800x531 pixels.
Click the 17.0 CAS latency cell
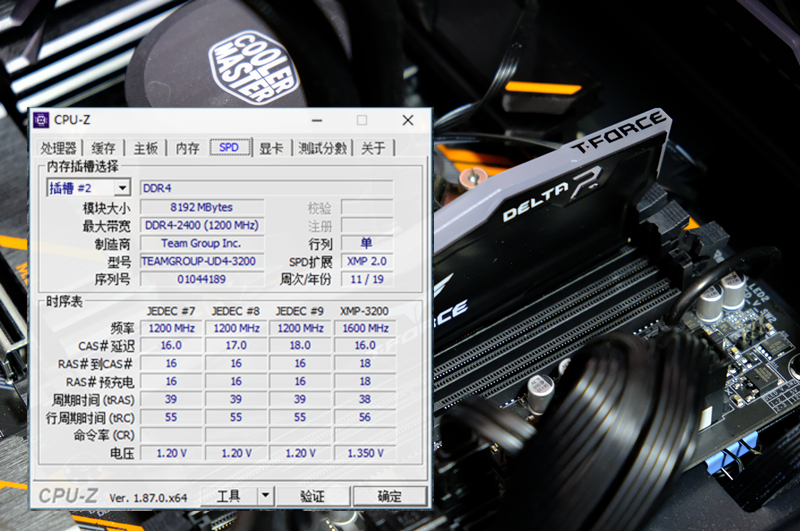(x=236, y=345)
